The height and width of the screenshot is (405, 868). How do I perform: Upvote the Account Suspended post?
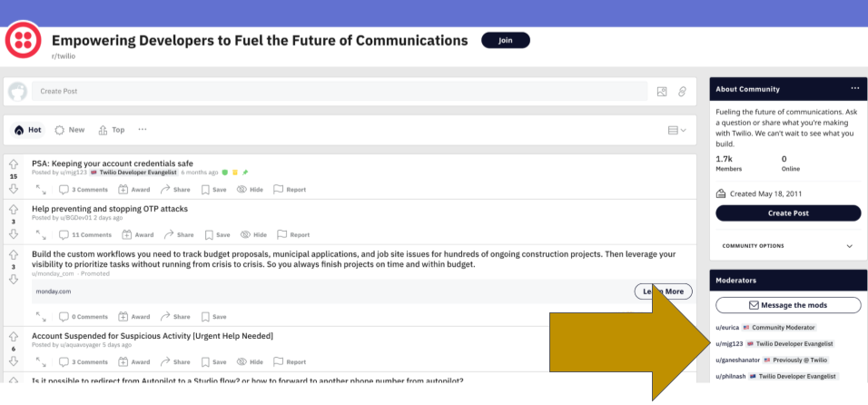coord(15,336)
